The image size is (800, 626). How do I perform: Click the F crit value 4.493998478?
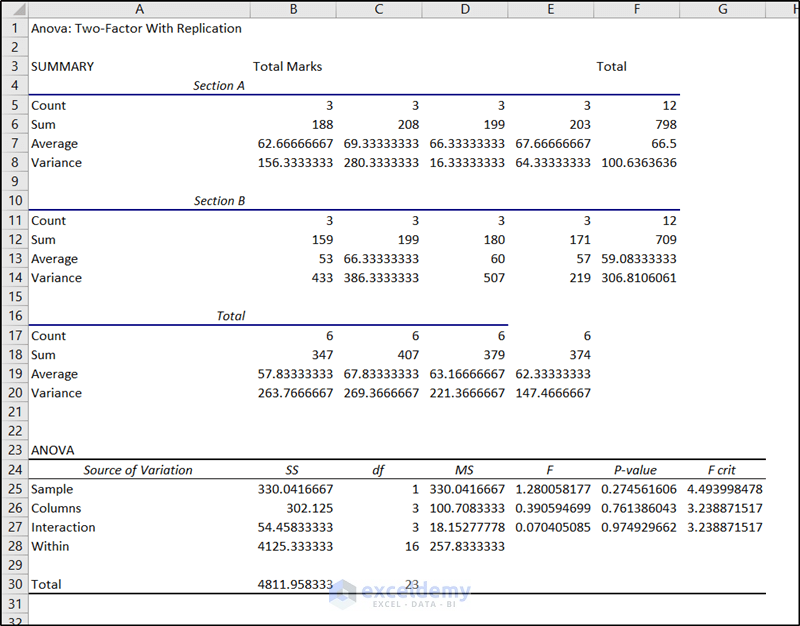tap(724, 489)
